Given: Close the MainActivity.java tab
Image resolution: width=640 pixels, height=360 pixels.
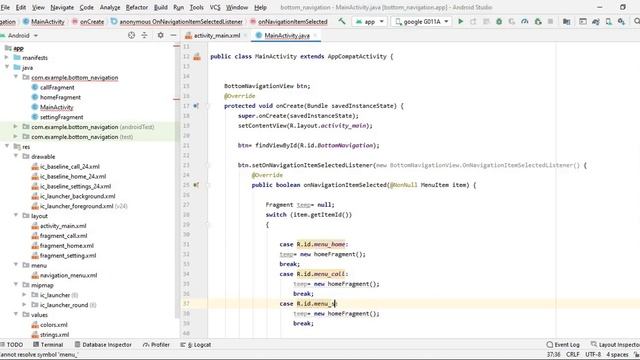Looking at the screenshot, I should click(315, 36).
